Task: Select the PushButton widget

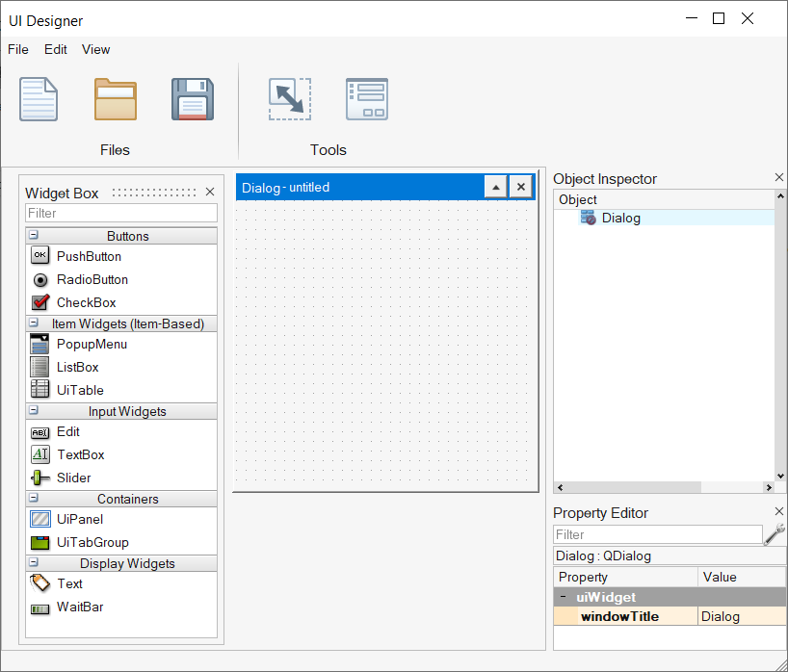Action: click(x=89, y=256)
